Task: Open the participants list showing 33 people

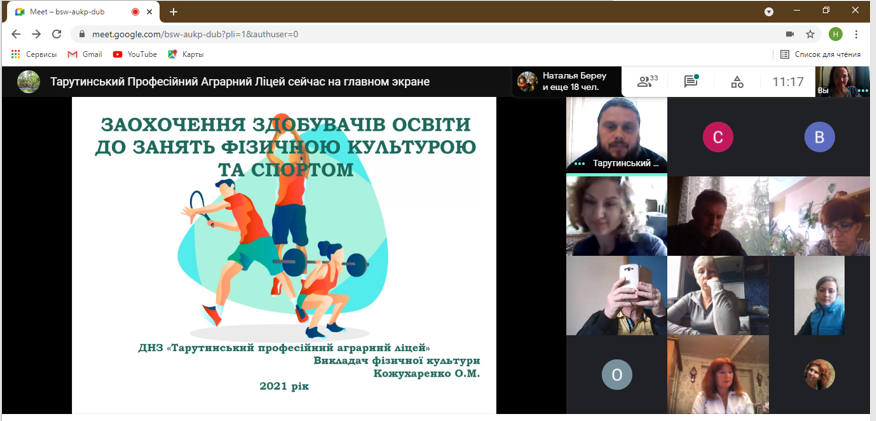Action: coord(647,82)
